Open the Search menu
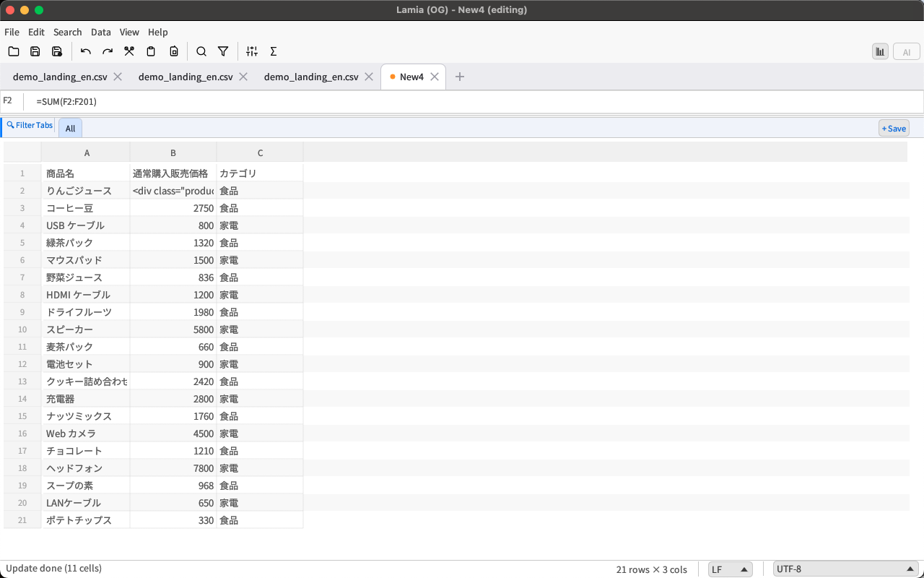924x578 pixels. tap(68, 32)
